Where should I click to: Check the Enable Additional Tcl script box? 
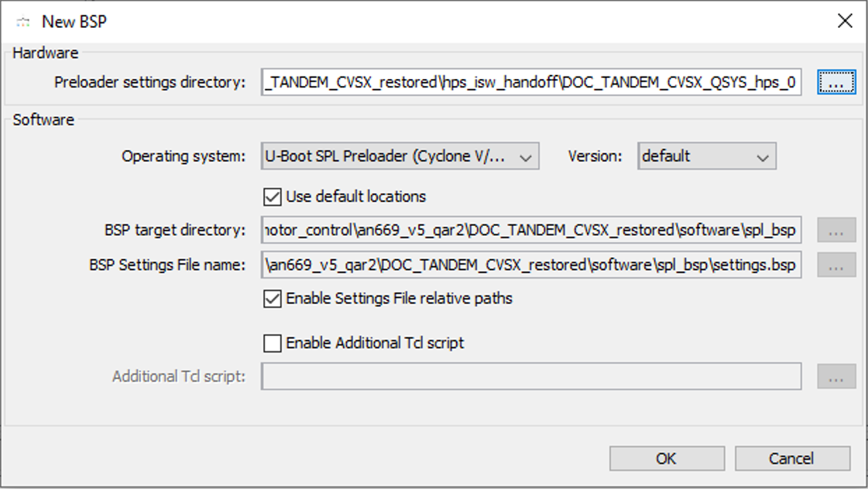[x=273, y=343]
